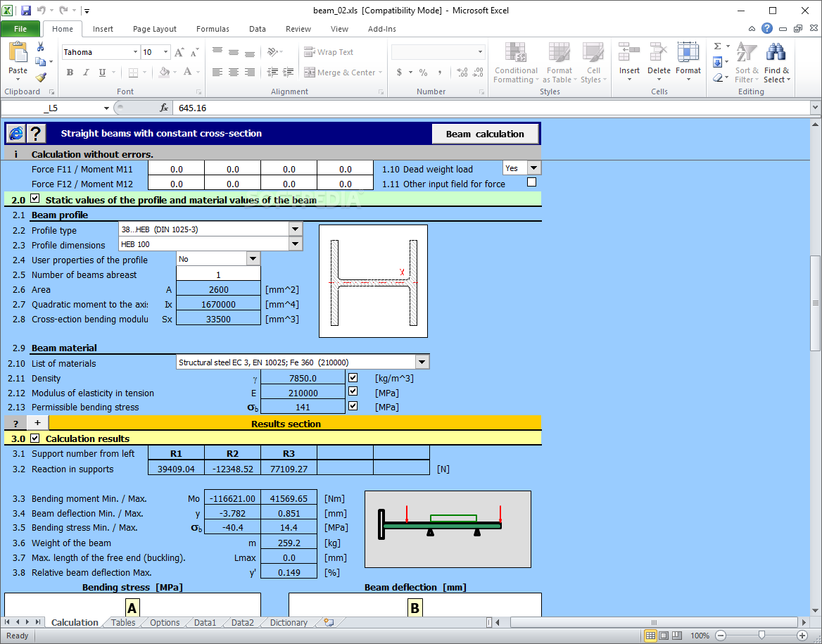The width and height of the screenshot is (822, 644).
Task: Switch to Page Break Preview view
Action: [677, 636]
